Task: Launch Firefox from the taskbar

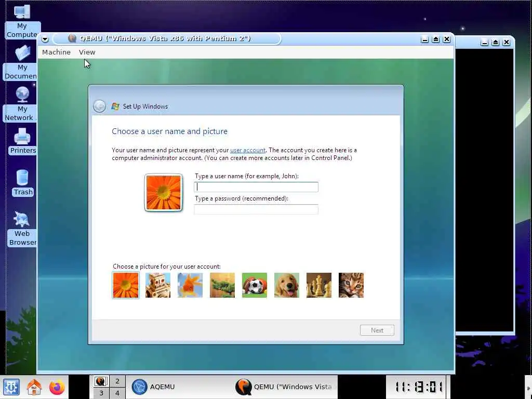Action: [57, 387]
